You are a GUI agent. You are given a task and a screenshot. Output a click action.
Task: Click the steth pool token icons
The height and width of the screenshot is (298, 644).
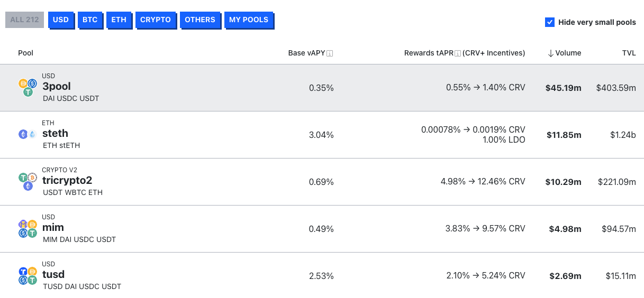(x=28, y=134)
